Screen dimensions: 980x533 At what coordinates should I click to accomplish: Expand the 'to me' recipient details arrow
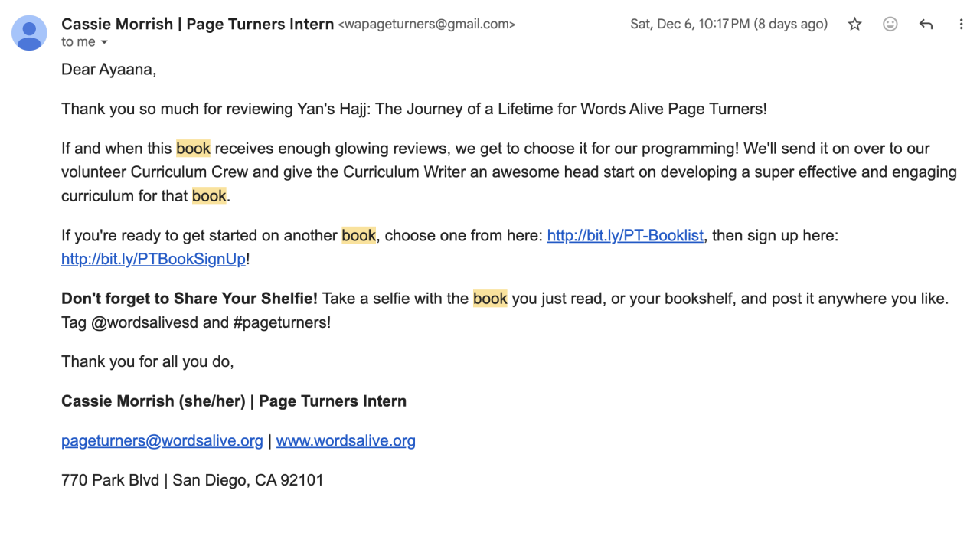pyautogui.click(x=104, y=42)
